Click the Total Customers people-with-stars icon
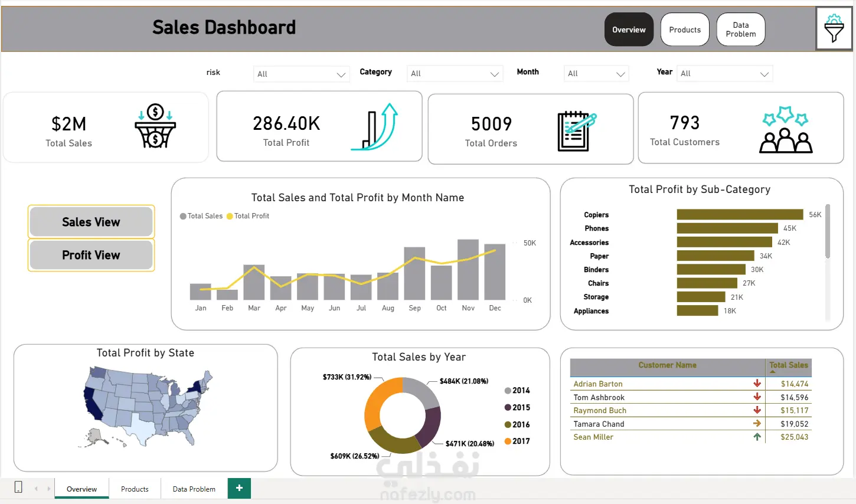 pos(786,130)
